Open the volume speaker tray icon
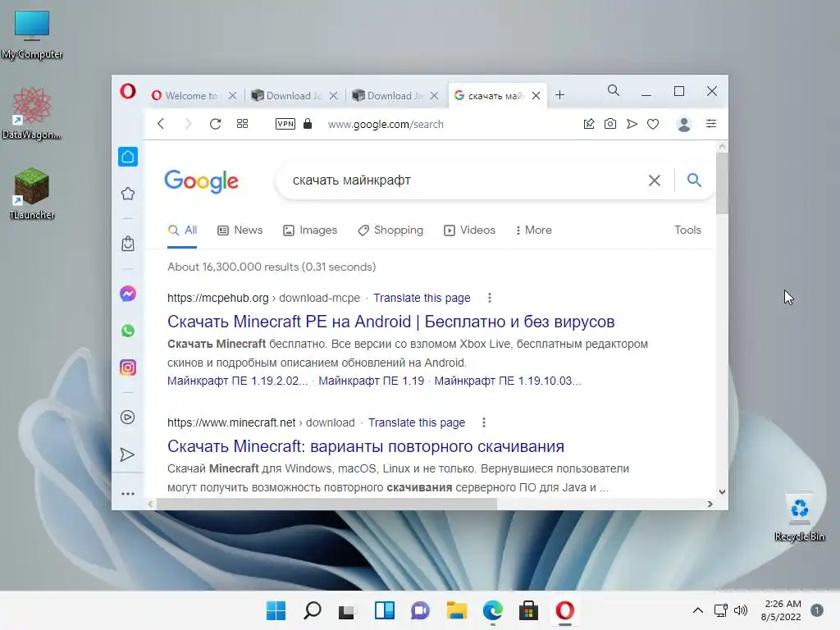This screenshot has height=630, width=840. point(741,610)
